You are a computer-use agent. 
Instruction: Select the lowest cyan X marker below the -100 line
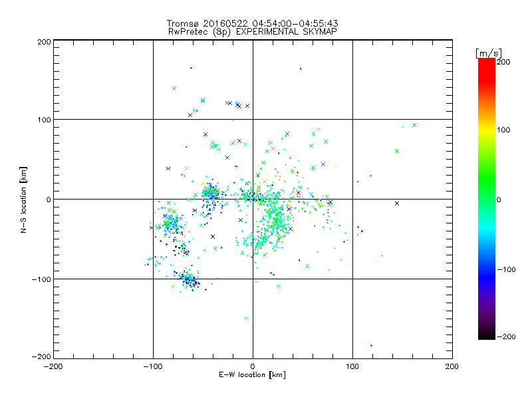coord(246,319)
